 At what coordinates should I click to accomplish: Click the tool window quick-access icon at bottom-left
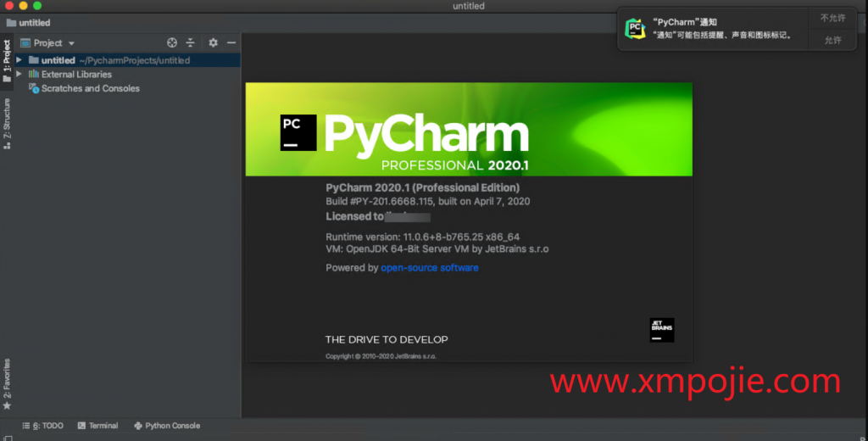[8, 438]
